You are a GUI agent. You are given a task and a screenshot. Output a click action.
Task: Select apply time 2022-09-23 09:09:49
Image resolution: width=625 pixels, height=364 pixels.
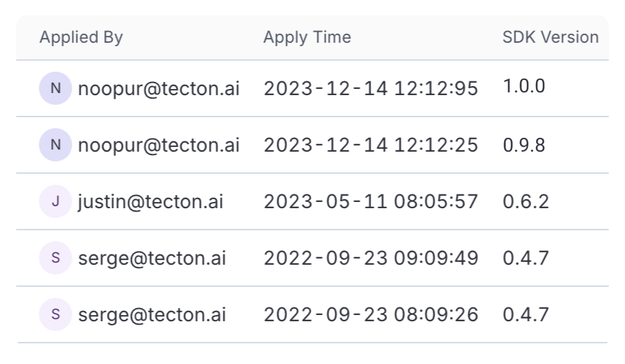coord(370,258)
